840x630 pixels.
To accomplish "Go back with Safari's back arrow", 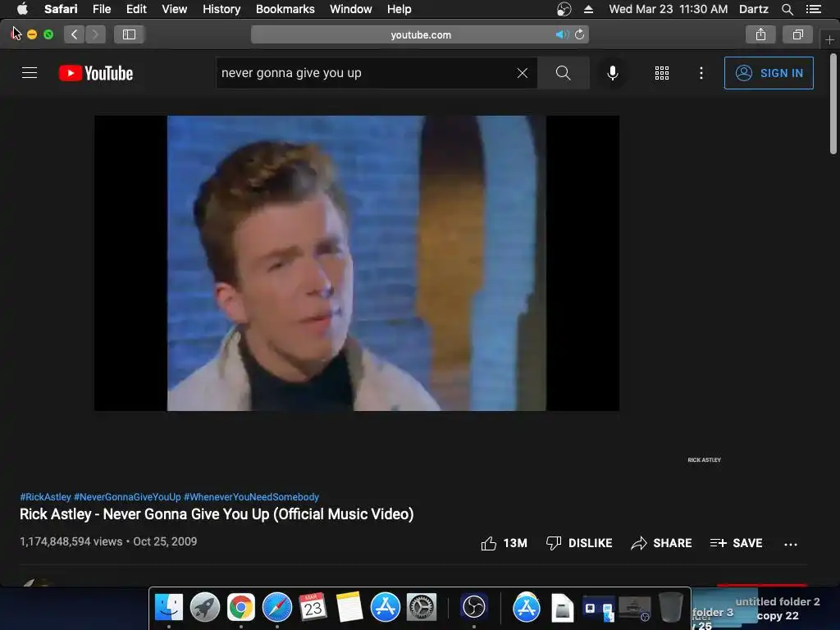I will (74, 34).
